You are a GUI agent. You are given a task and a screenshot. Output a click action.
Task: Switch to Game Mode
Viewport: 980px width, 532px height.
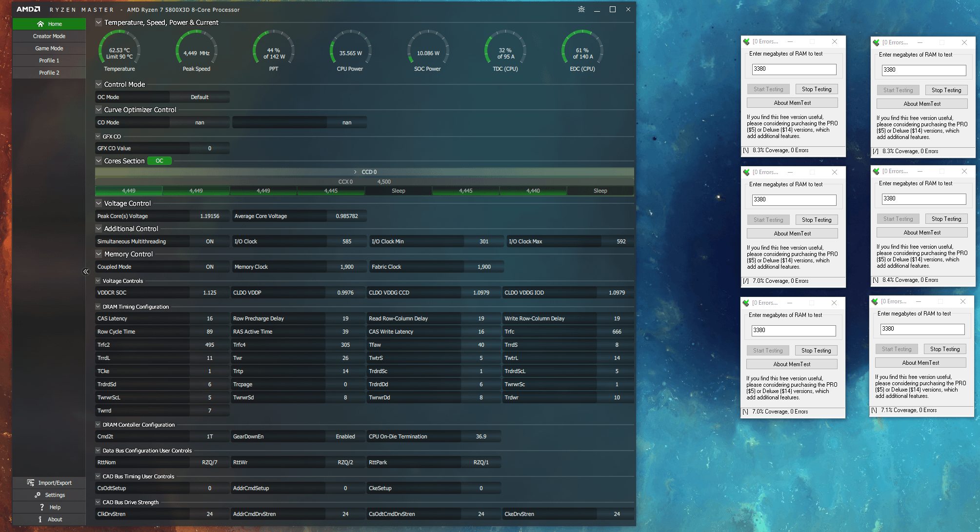[x=49, y=48]
